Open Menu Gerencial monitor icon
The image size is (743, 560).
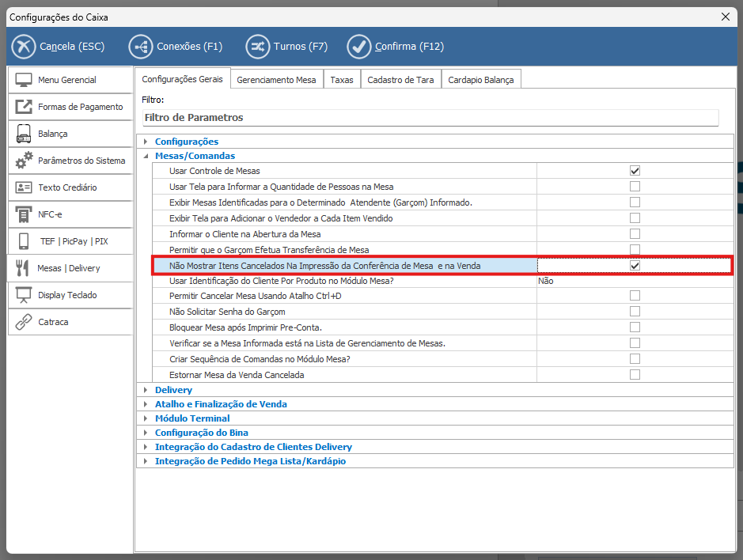[x=24, y=80]
